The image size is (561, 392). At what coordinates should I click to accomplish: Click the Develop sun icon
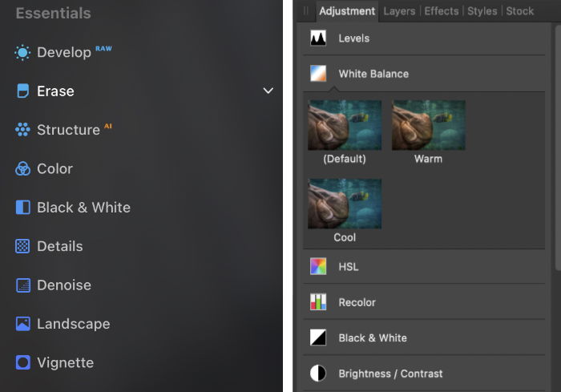coord(22,53)
